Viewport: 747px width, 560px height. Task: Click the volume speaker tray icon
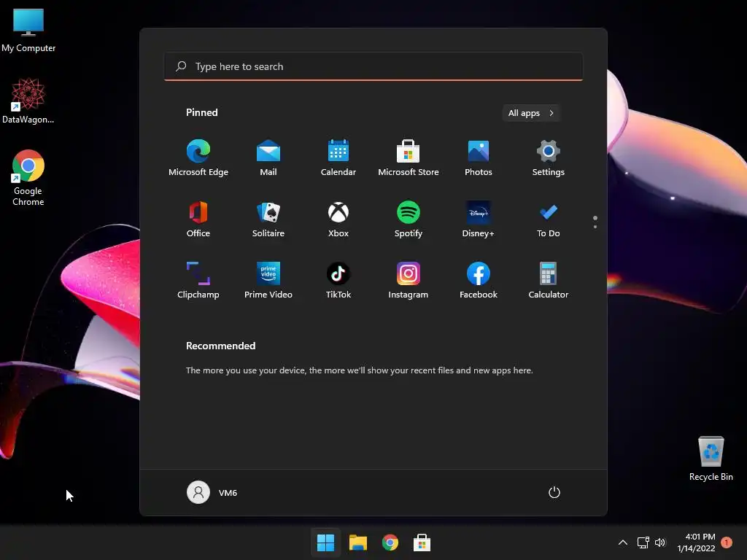click(x=659, y=542)
